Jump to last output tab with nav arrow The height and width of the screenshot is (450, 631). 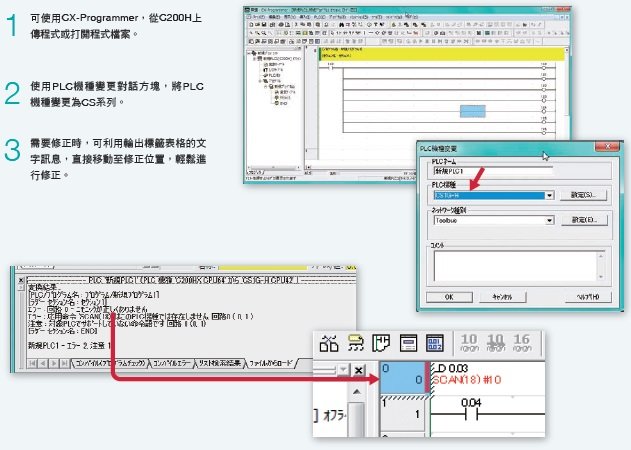[64, 363]
